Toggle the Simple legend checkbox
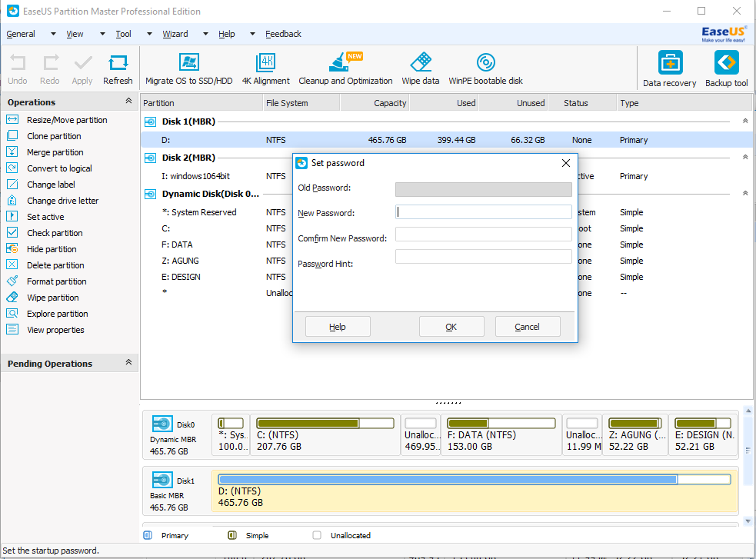756x559 pixels. coord(231,534)
